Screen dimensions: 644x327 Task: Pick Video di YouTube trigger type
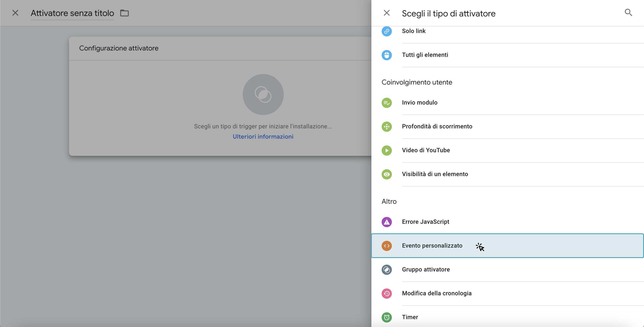(507, 151)
